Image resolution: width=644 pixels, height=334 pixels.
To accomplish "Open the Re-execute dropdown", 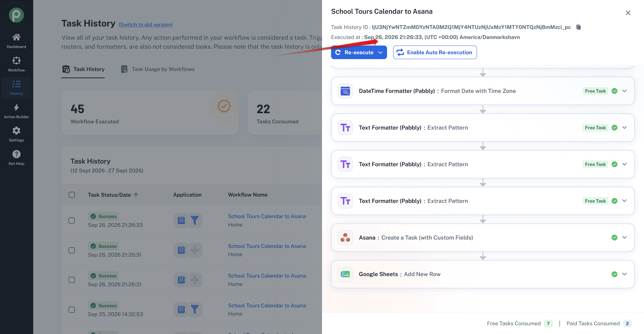I will click(x=380, y=52).
